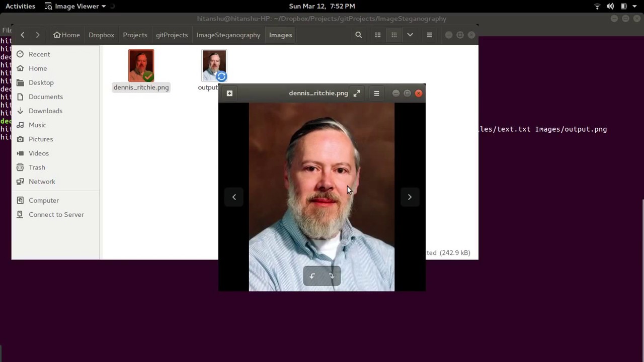Click the battery icon in top bar

point(623,6)
